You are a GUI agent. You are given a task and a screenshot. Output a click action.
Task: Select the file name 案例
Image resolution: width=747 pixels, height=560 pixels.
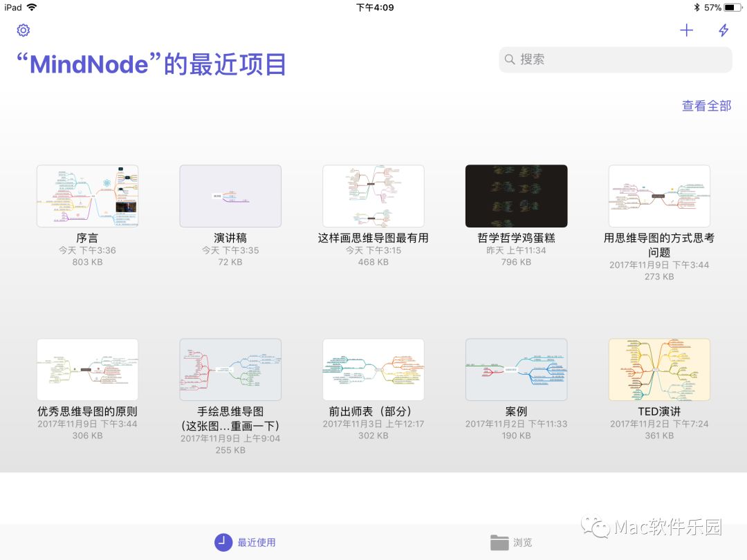pyautogui.click(x=517, y=411)
